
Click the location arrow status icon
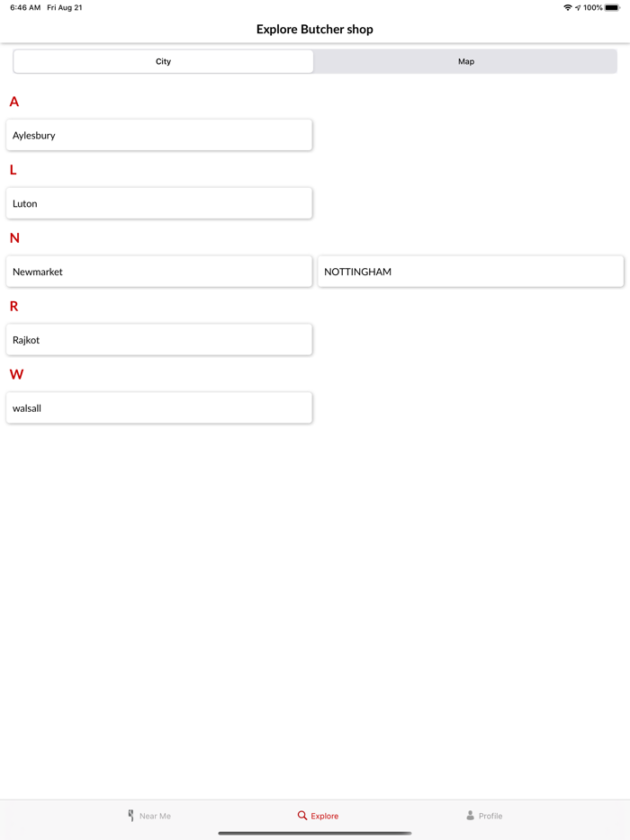pos(578,7)
